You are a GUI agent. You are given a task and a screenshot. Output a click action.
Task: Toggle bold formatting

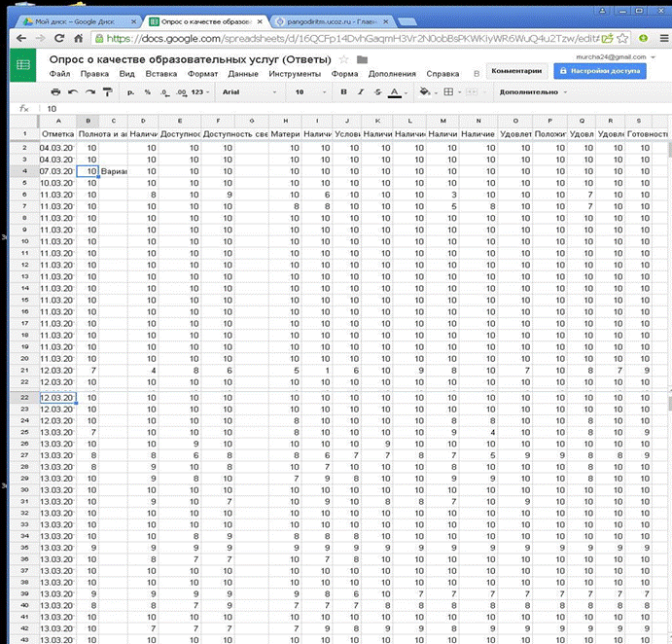pyautogui.click(x=343, y=91)
